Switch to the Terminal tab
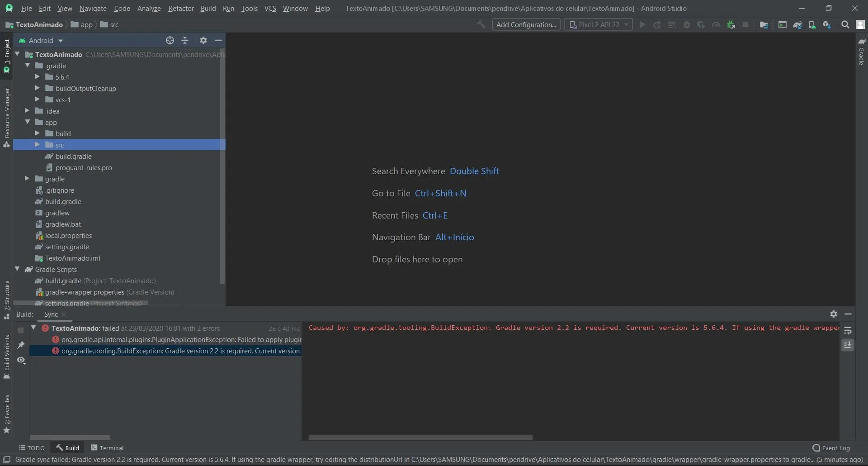The width and height of the screenshot is (868, 466). pyautogui.click(x=107, y=448)
